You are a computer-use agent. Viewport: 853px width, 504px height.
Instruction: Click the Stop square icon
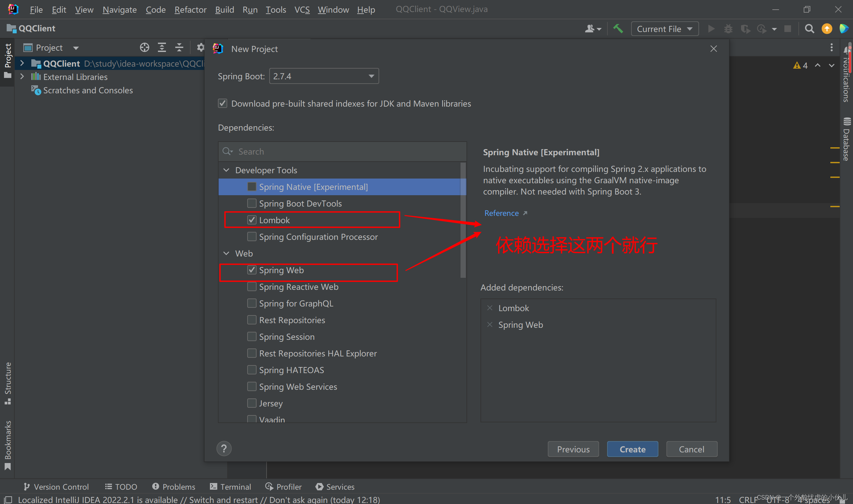tap(787, 29)
